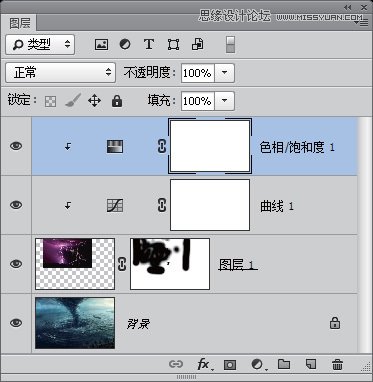Open the fx layer style menu
The image size is (373, 382).
tap(204, 364)
